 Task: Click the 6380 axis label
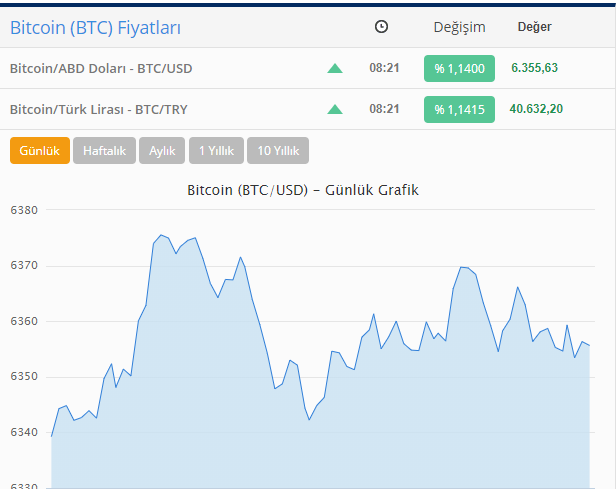point(24,210)
